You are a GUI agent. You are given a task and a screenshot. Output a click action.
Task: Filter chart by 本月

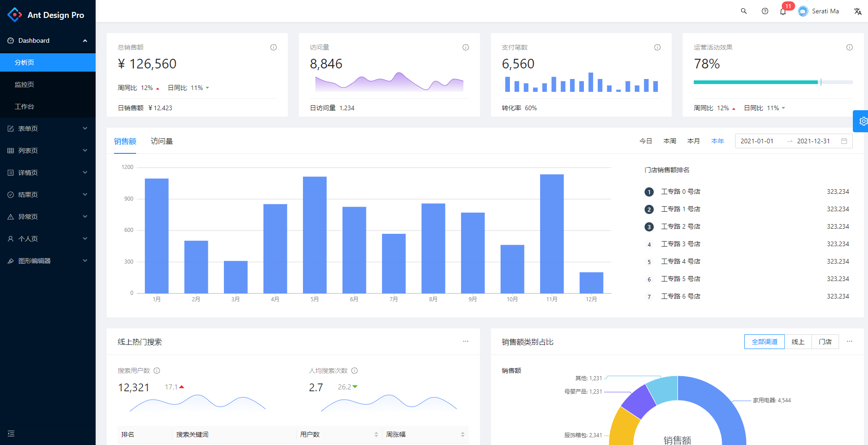pos(694,141)
